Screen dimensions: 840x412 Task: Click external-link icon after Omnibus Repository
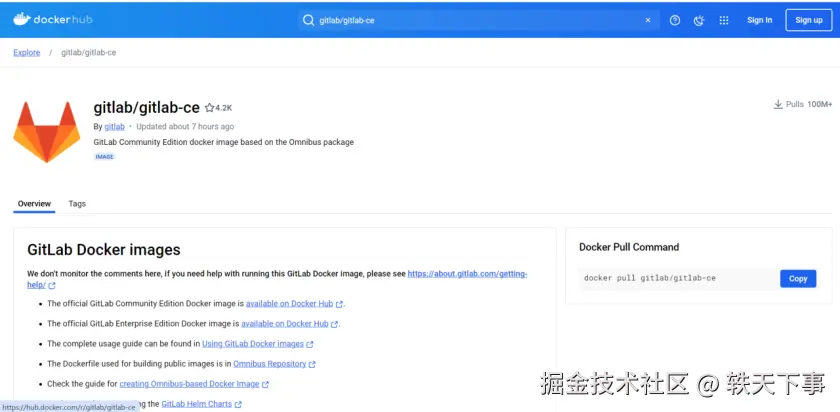click(x=312, y=364)
